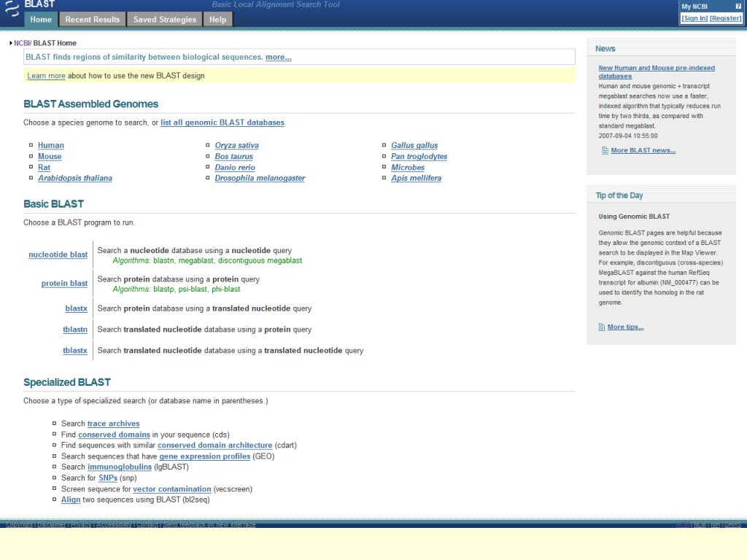This screenshot has height=560, width=747.
Task: Click 'Using Genomic BLAST' tip title
Action: [634, 217]
